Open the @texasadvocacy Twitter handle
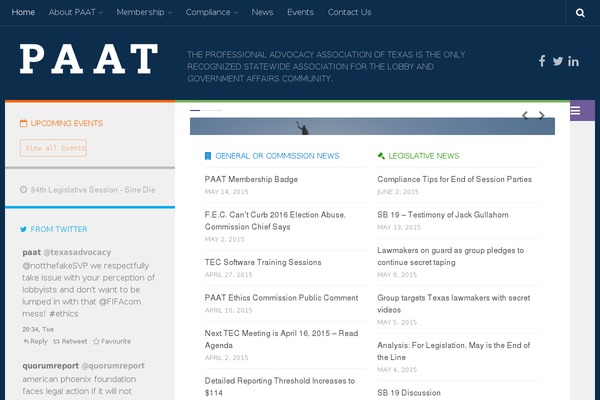Viewport: 600px width, 400px height. (x=77, y=252)
